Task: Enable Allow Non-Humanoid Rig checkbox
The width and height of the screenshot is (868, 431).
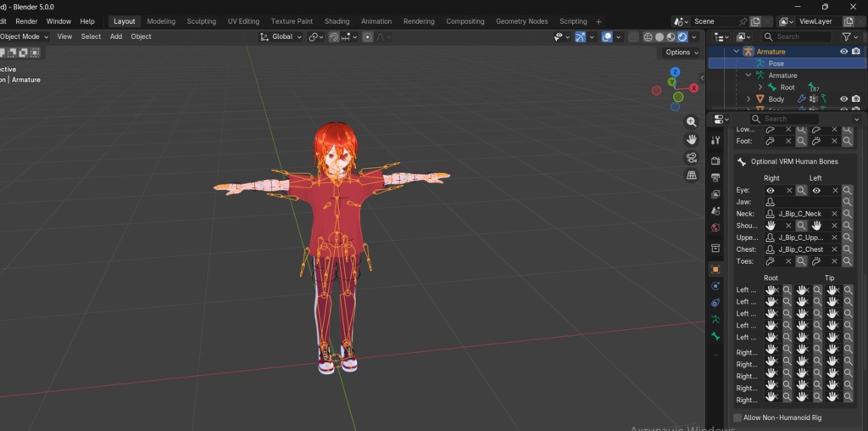Action: pos(737,417)
